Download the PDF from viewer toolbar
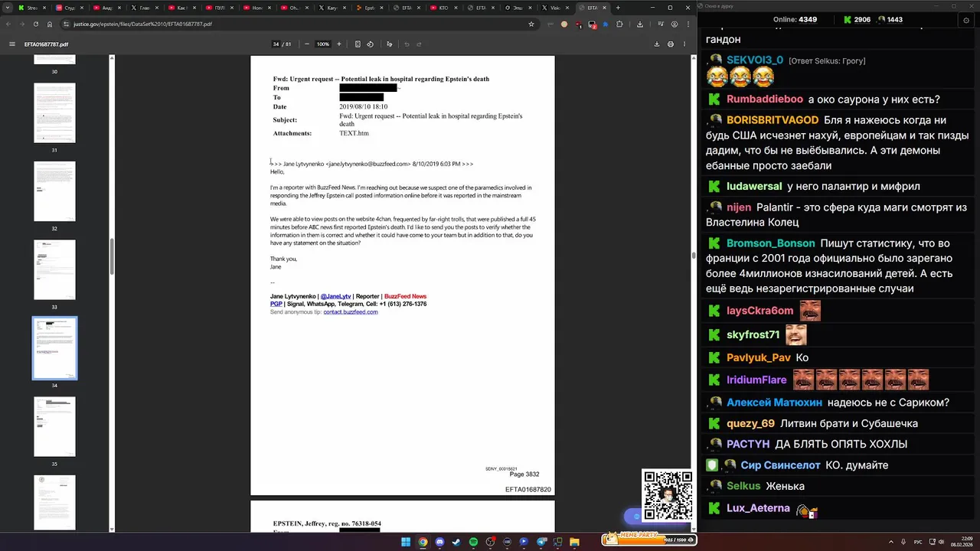This screenshot has height=551, width=980. [656, 44]
